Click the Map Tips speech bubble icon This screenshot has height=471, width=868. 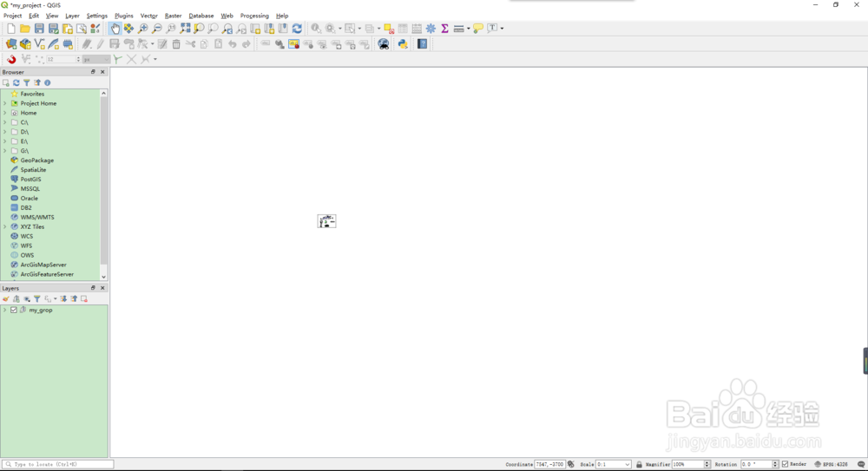coord(477,29)
